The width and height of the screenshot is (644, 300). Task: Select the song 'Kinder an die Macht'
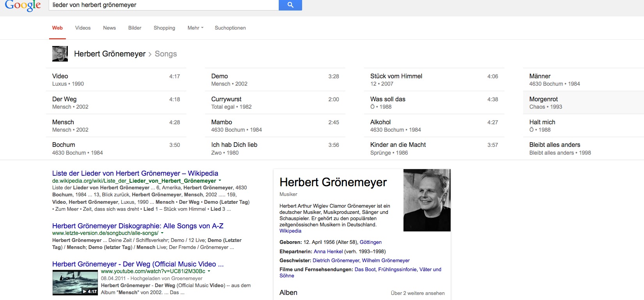(x=434, y=148)
